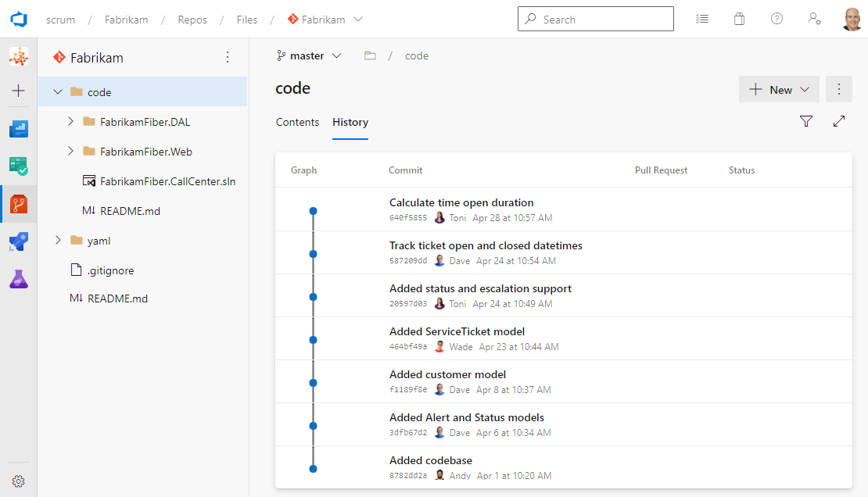
Task: Open the New dropdown button
Action: coord(779,90)
